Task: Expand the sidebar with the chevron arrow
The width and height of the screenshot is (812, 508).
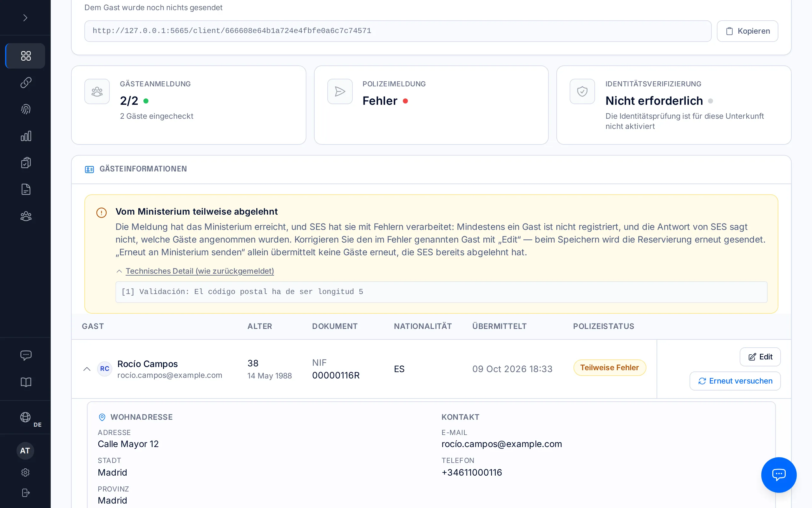Action: 25,17
